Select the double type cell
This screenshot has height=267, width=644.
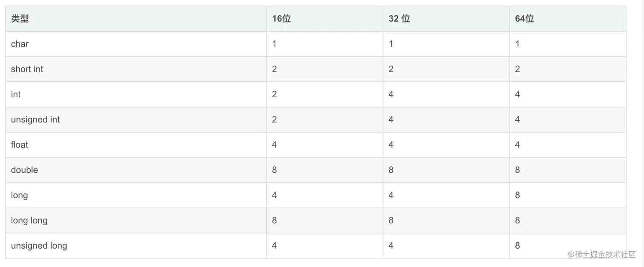tap(25, 170)
